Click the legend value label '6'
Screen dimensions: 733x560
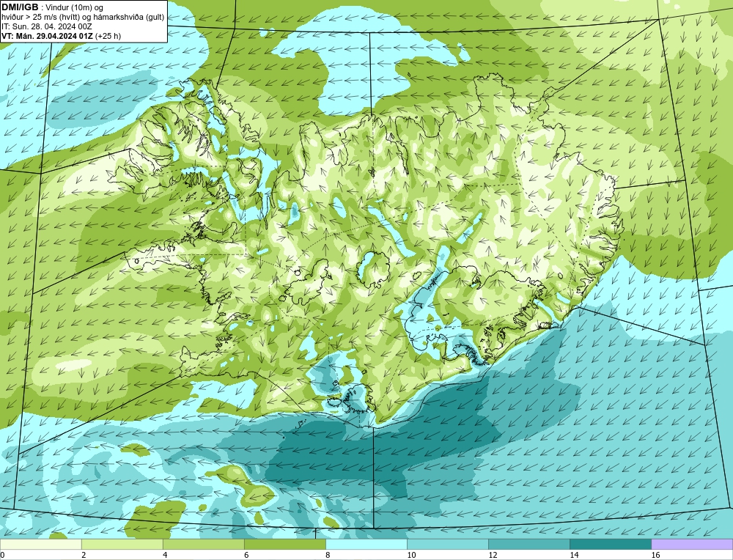coord(246,555)
